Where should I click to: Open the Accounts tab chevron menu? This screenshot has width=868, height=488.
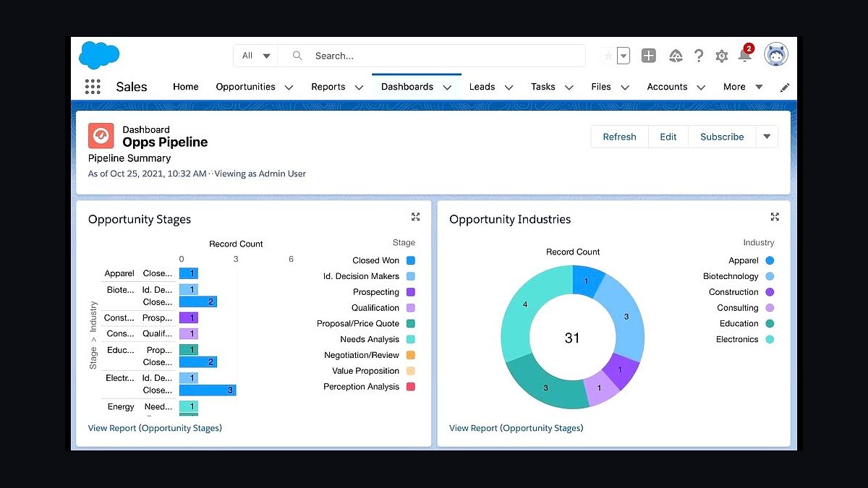[701, 87]
